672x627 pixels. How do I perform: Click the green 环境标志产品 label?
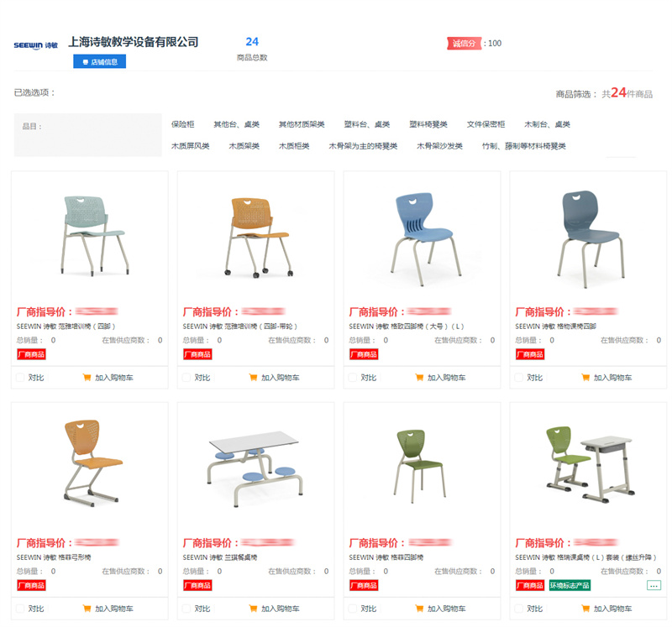coord(570,585)
